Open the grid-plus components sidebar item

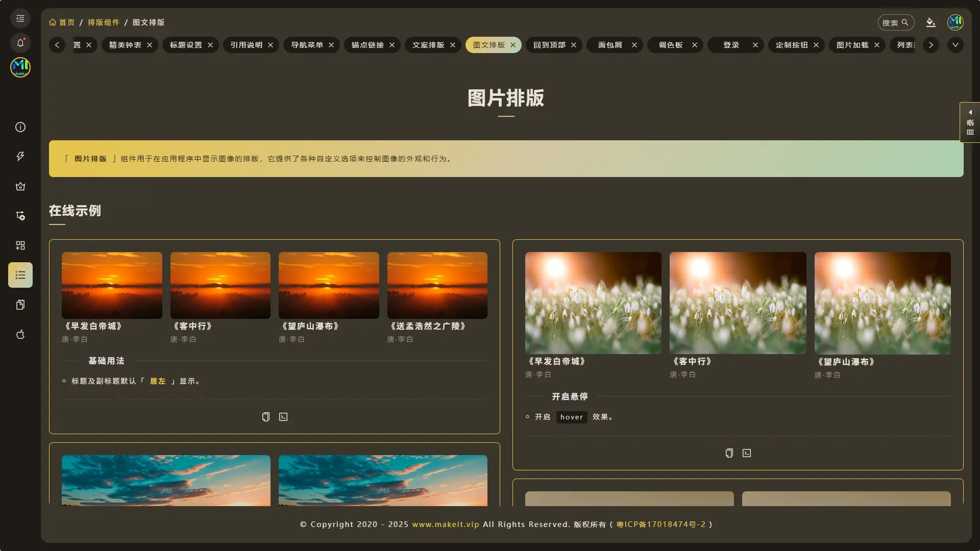[20, 245]
